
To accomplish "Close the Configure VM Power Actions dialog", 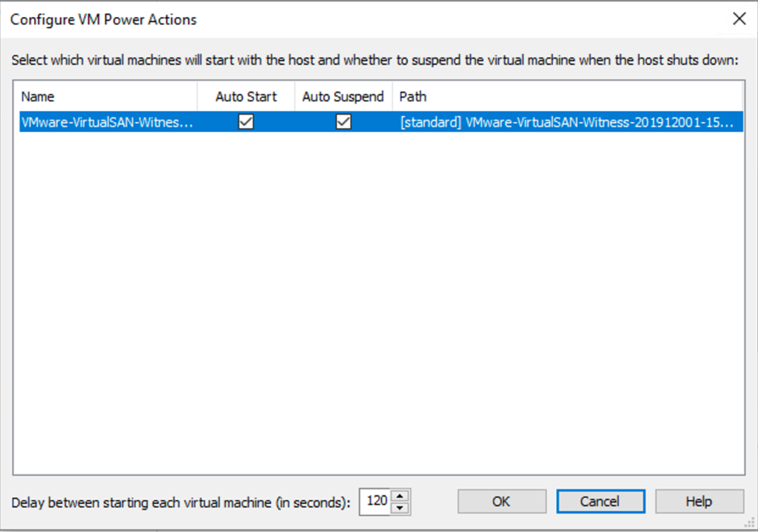I will click(739, 19).
